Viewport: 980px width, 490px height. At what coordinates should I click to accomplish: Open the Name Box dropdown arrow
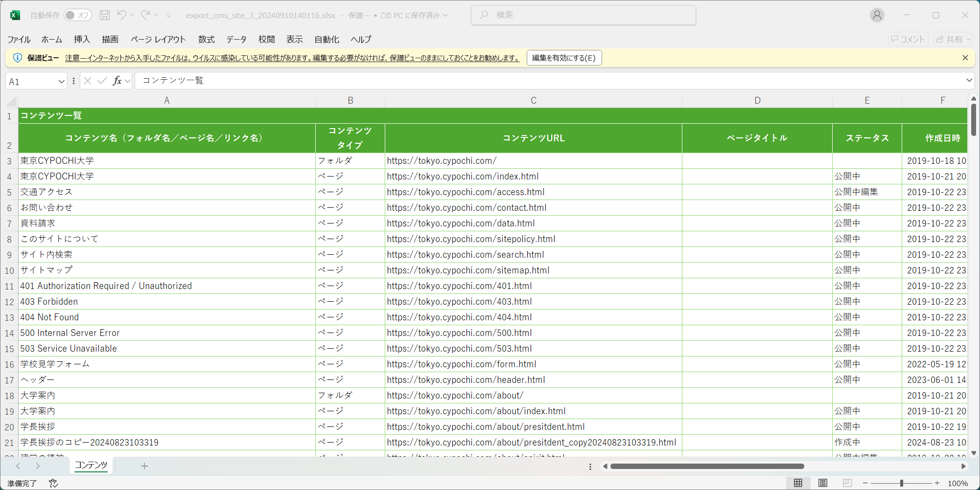coord(62,81)
